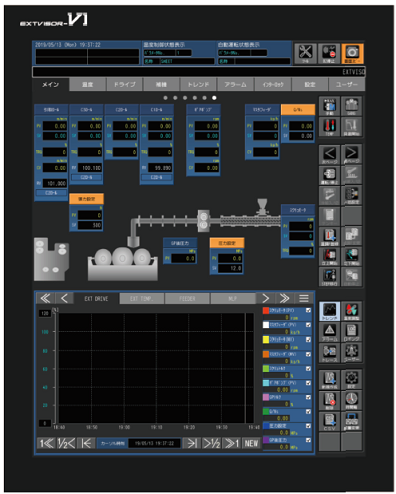Click the ½< half-step back button
This screenshot has width=396, height=494.
click(x=66, y=443)
